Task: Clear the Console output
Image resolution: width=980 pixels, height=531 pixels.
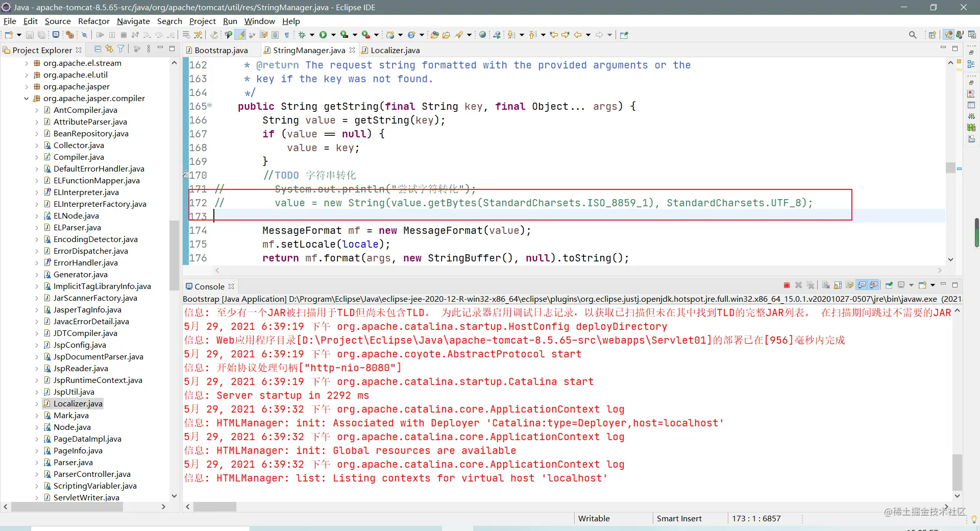Action: [x=826, y=285]
